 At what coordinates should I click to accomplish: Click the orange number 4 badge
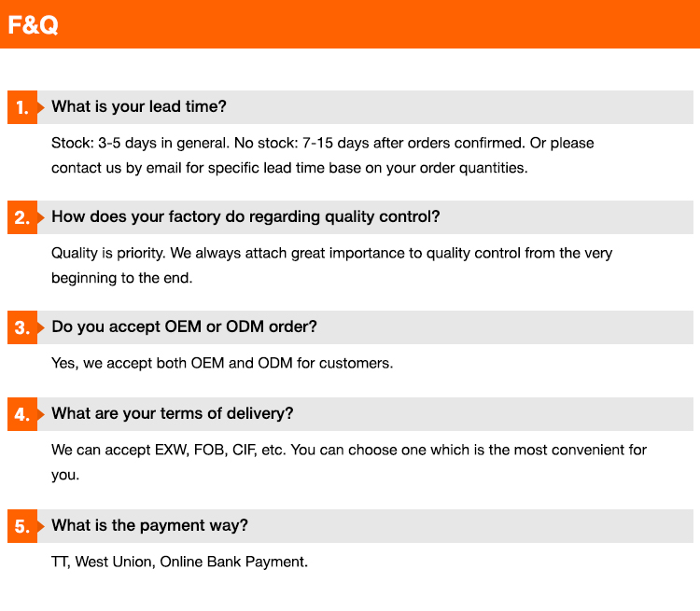(22, 414)
